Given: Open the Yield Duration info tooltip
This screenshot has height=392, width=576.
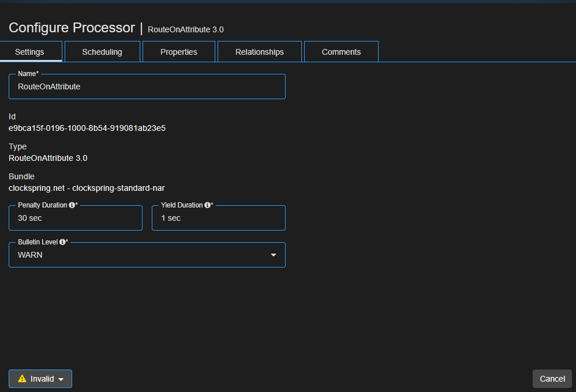Looking at the screenshot, I should [x=208, y=205].
